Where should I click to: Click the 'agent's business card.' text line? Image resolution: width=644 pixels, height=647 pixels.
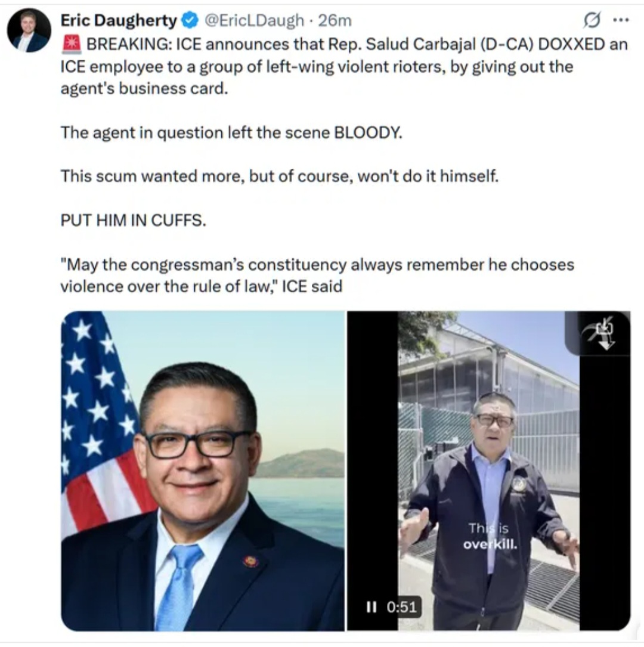144,89
